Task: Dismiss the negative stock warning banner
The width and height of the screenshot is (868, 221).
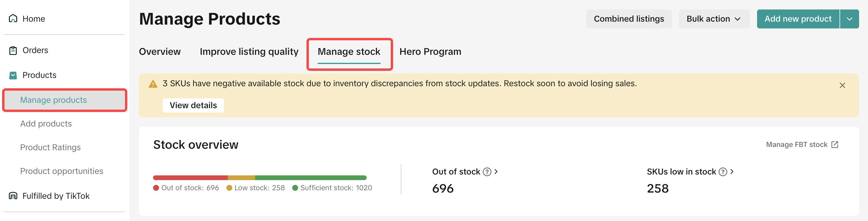Action: coord(842,85)
